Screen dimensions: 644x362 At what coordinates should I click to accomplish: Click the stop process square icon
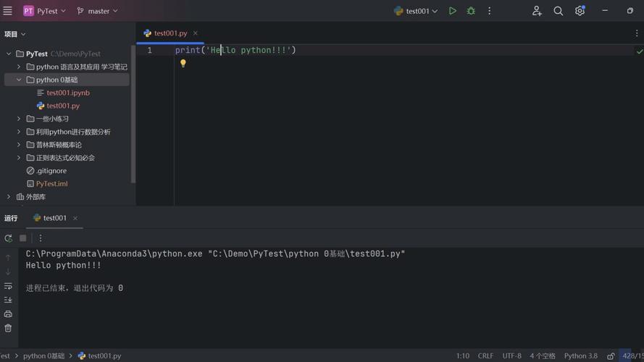[23, 238]
